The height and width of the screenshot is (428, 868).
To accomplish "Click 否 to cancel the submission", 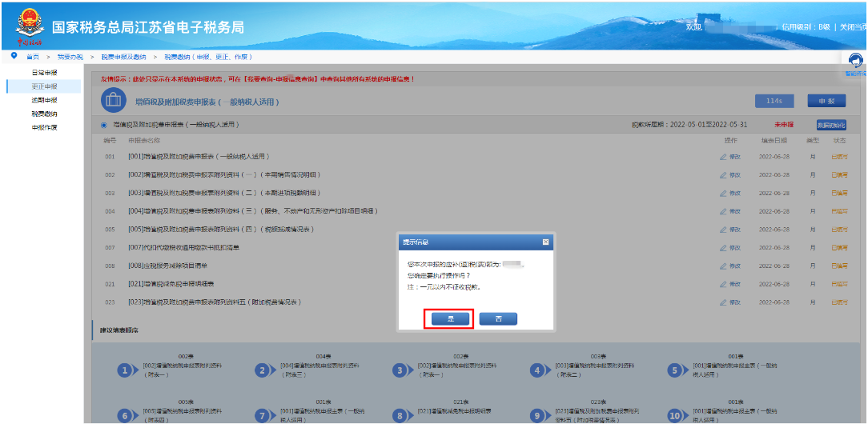I will pos(498,318).
